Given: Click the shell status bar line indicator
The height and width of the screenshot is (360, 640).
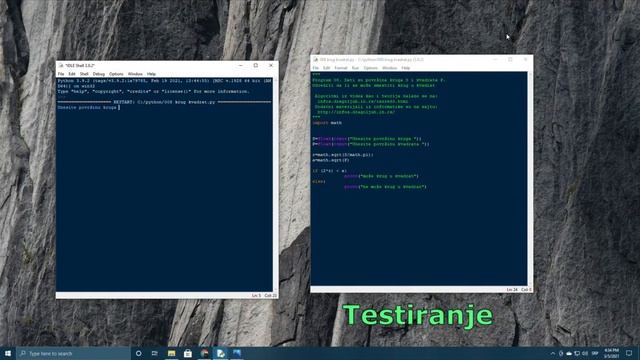Looking at the screenshot, I should coord(256,296).
